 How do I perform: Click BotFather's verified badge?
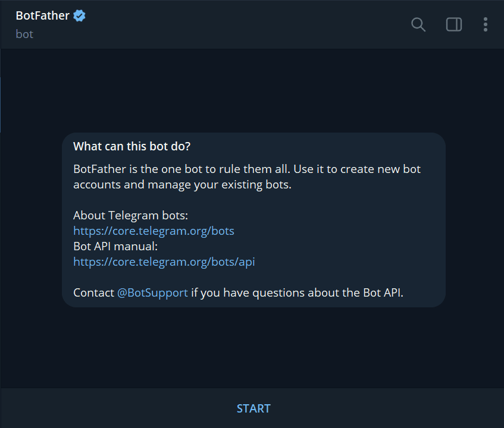(x=80, y=16)
